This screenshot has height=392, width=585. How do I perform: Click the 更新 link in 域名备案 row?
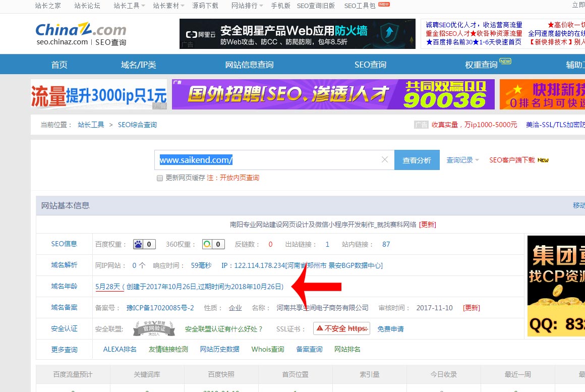click(x=471, y=308)
